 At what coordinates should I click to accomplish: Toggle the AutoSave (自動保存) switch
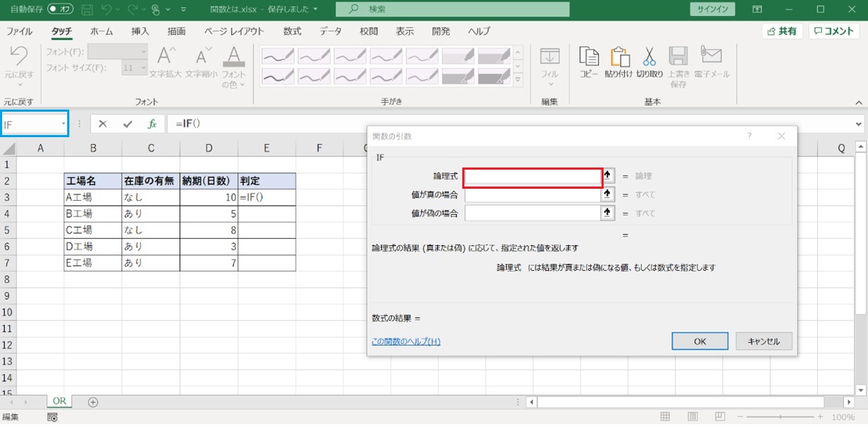61,10
